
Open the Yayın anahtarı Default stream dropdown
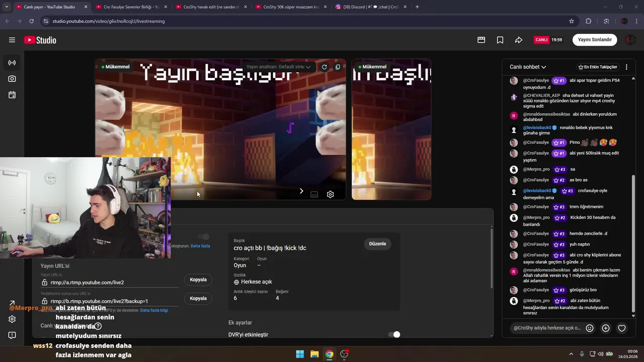point(279,67)
